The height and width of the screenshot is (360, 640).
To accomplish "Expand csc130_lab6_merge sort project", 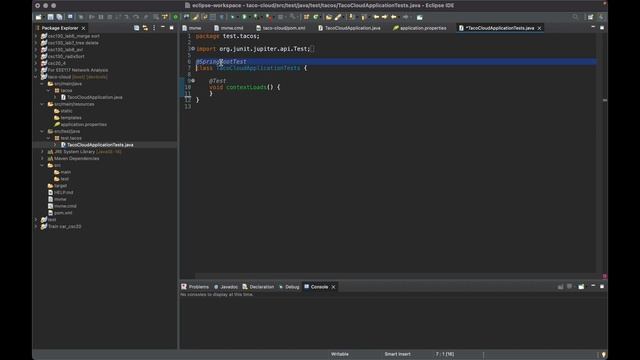I will (36, 36).
